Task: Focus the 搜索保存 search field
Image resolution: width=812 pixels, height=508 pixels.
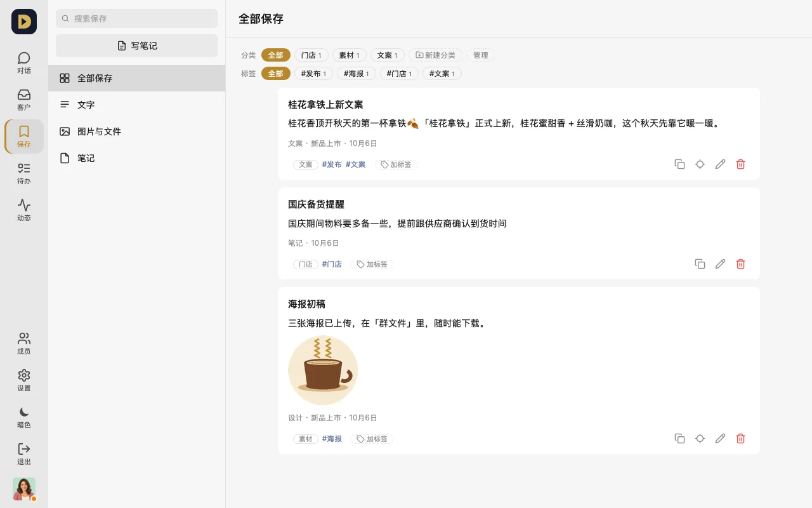Action: click(136, 18)
